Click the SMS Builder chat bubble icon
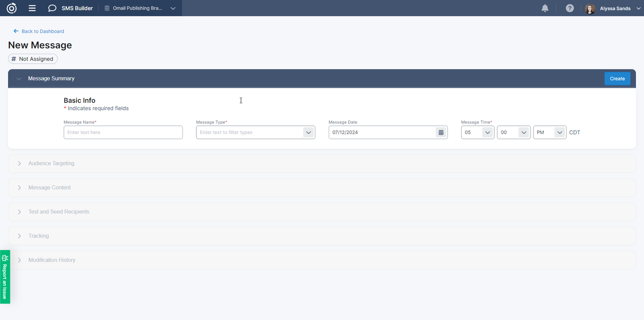The width and height of the screenshot is (644, 320). point(52,8)
